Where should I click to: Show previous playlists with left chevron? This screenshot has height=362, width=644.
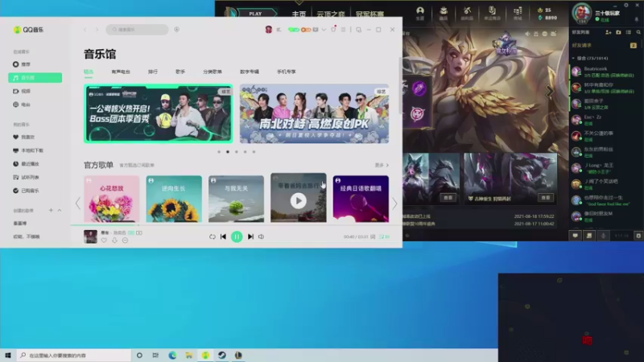pyautogui.click(x=78, y=204)
